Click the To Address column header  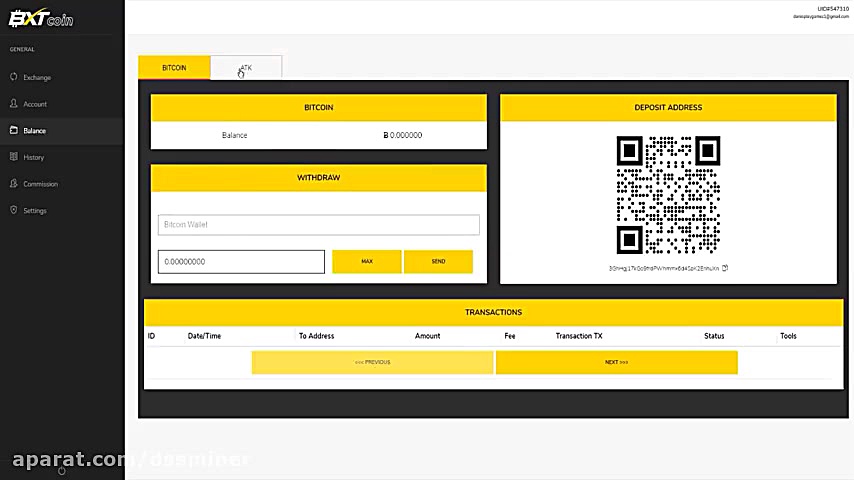point(316,336)
